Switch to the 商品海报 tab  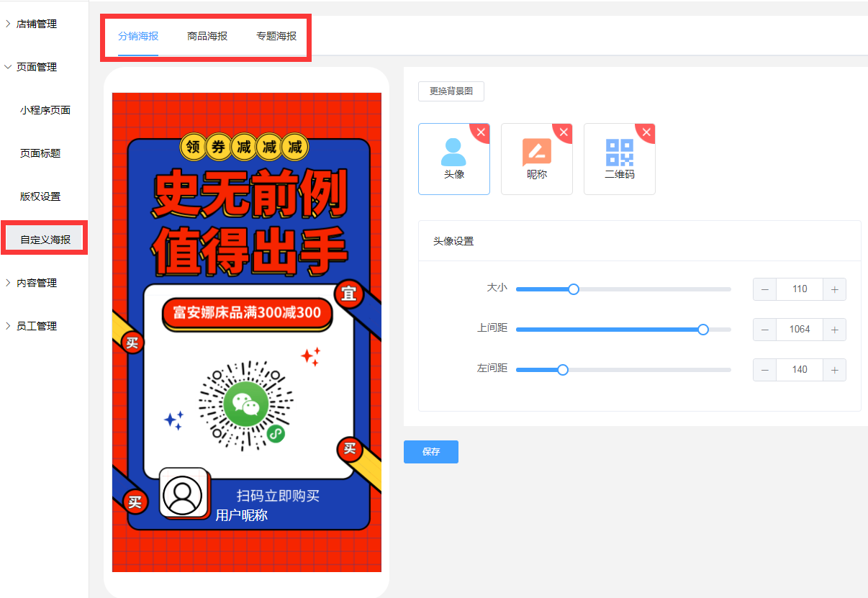(x=207, y=36)
